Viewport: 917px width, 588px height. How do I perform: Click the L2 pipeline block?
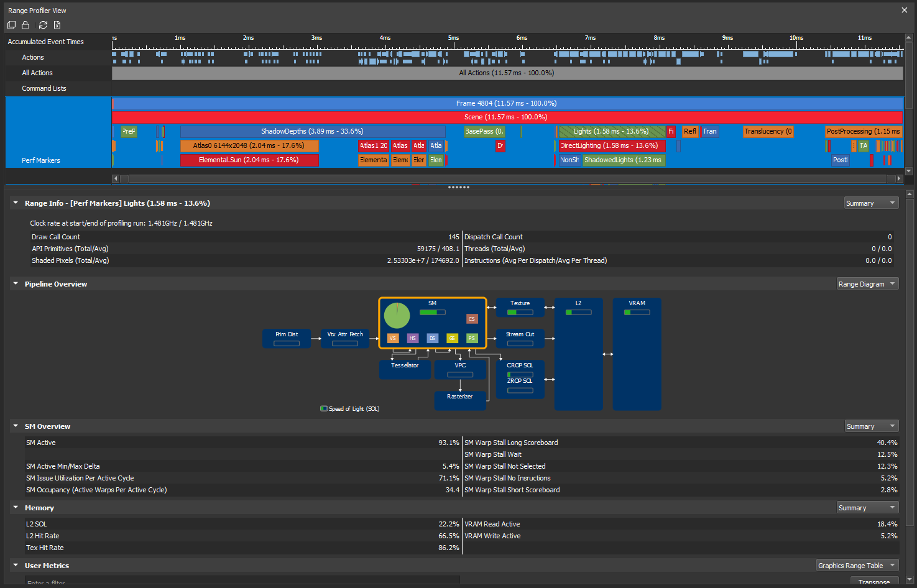click(x=579, y=354)
